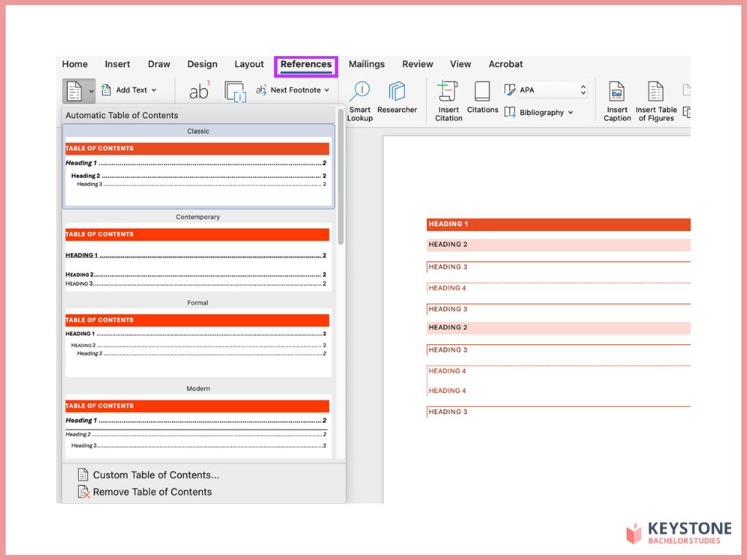Choose Custom Table of Contents...
This screenshot has width=747, height=560.
[156, 475]
